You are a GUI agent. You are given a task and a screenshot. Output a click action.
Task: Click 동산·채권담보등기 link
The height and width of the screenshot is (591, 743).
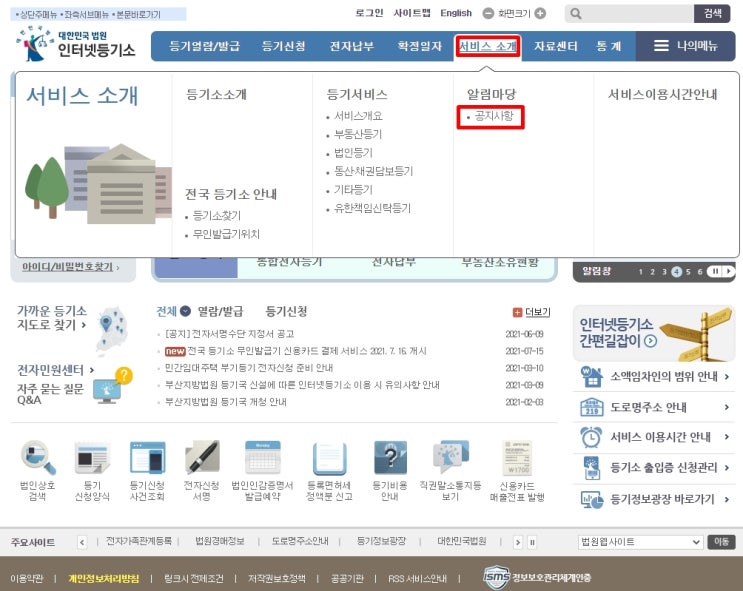[373, 171]
